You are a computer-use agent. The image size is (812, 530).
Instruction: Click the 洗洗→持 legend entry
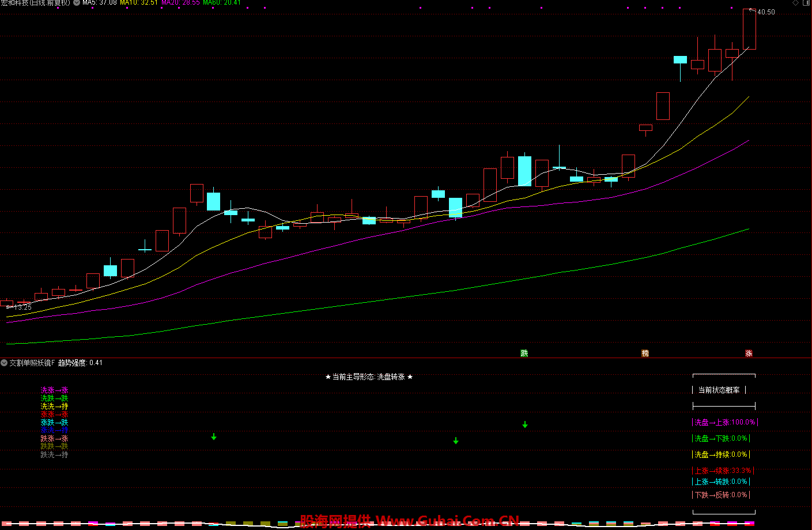tap(54, 407)
